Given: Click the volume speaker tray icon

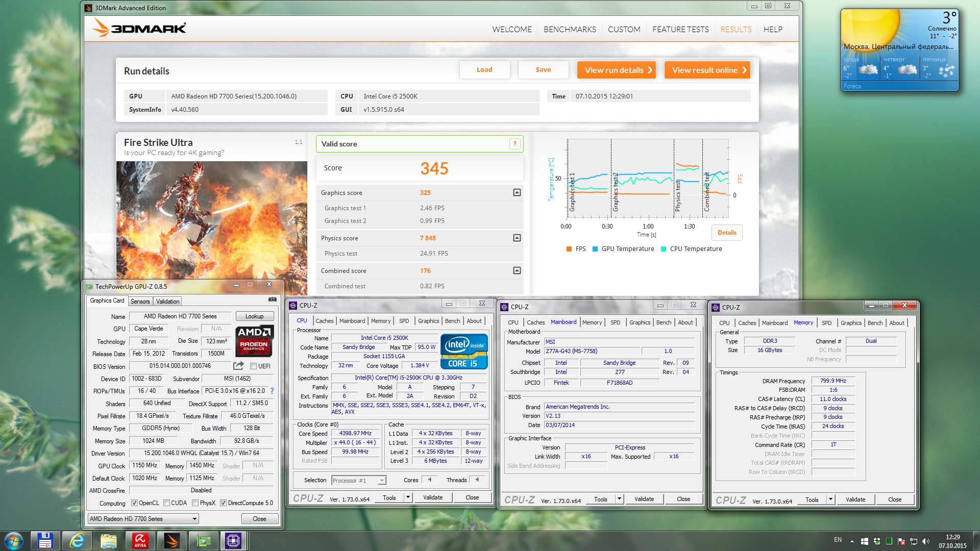Looking at the screenshot, I should click(x=926, y=541).
